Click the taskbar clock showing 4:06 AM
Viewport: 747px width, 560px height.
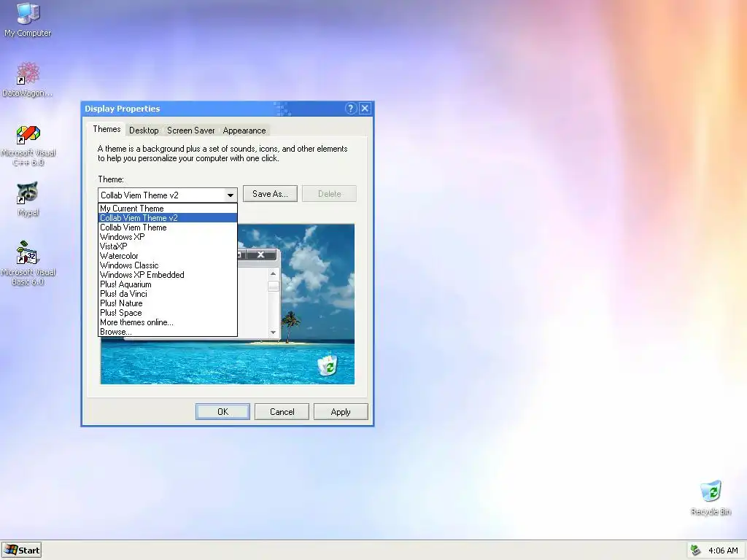tap(723, 551)
